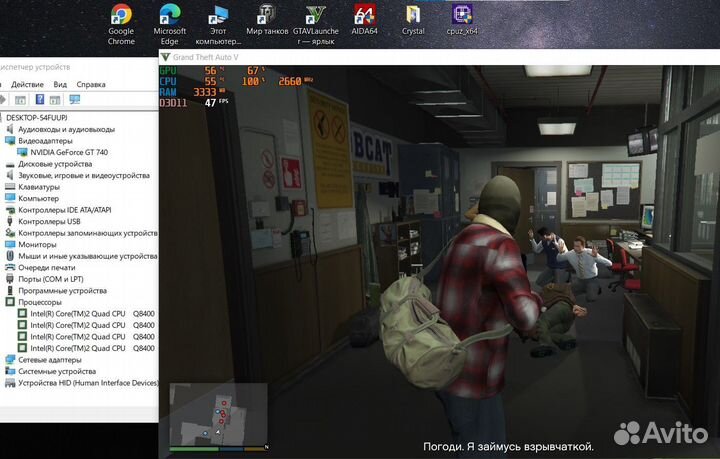Image resolution: width=720 pixels, height=459 pixels.
Task: Click the Crystal folder icon
Action: coord(413,17)
